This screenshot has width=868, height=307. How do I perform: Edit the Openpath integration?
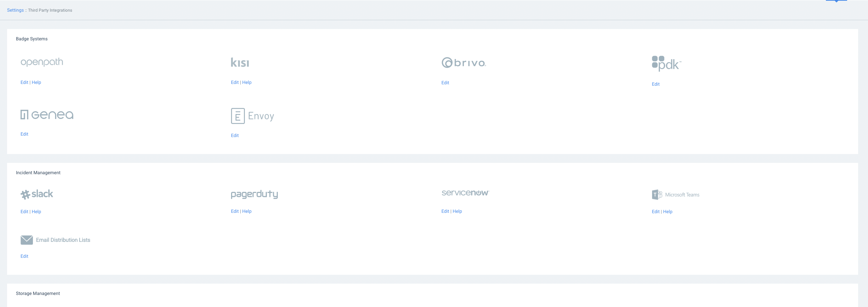click(24, 83)
